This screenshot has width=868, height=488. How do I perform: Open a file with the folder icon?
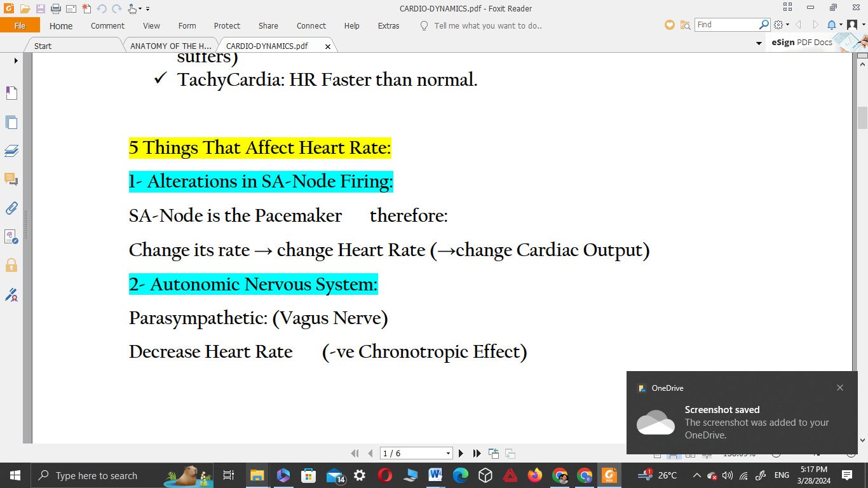coord(25,9)
